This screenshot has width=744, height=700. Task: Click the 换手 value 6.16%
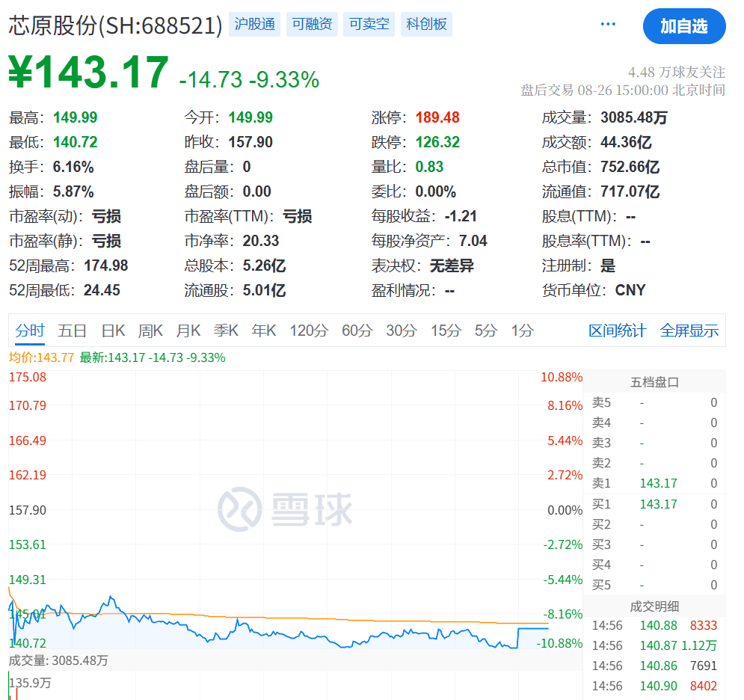(73, 167)
